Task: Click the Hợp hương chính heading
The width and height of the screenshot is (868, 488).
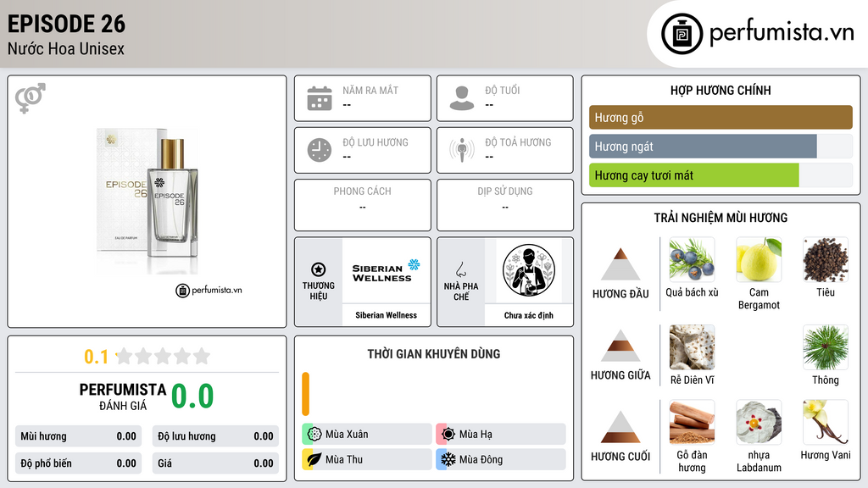Action: point(721,90)
